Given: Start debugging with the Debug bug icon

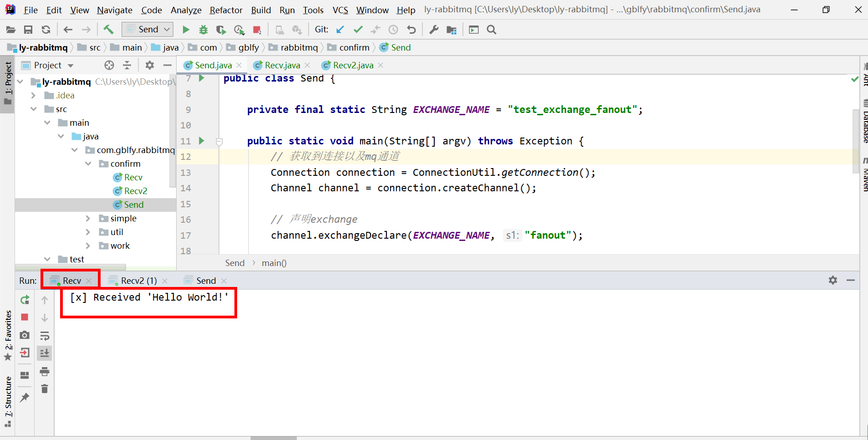Looking at the screenshot, I should point(203,30).
